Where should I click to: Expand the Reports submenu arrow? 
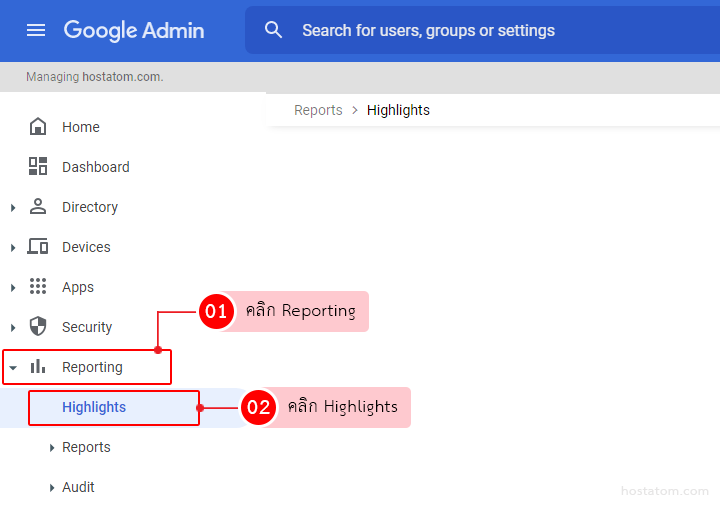(52, 448)
